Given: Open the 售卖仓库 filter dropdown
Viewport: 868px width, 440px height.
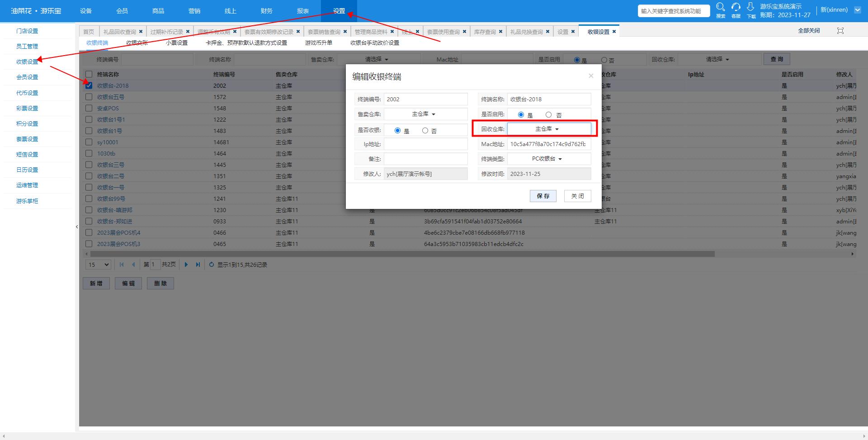Looking at the screenshot, I should 379,59.
